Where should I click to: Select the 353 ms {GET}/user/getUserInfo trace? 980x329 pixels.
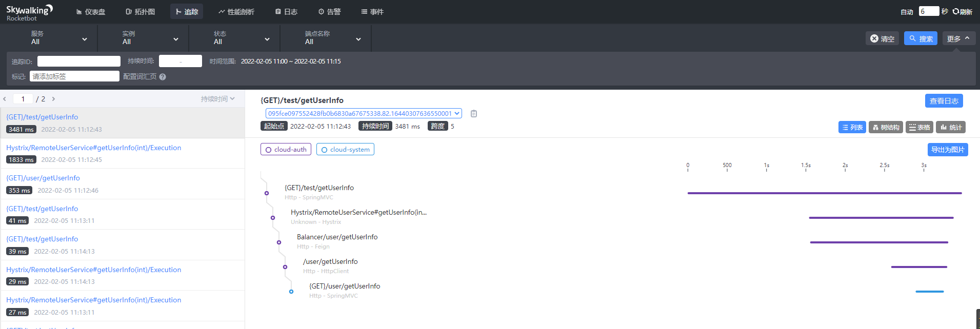coord(122,184)
